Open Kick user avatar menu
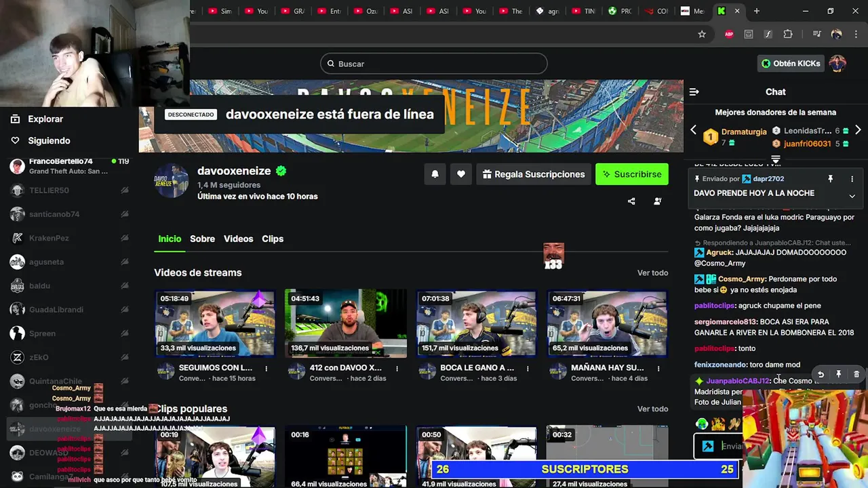Image resolution: width=868 pixels, height=488 pixels. point(837,64)
